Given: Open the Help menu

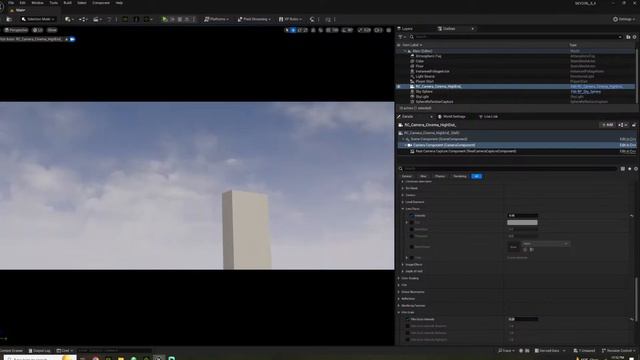Looking at the screenshot, I should click(119, 3).
